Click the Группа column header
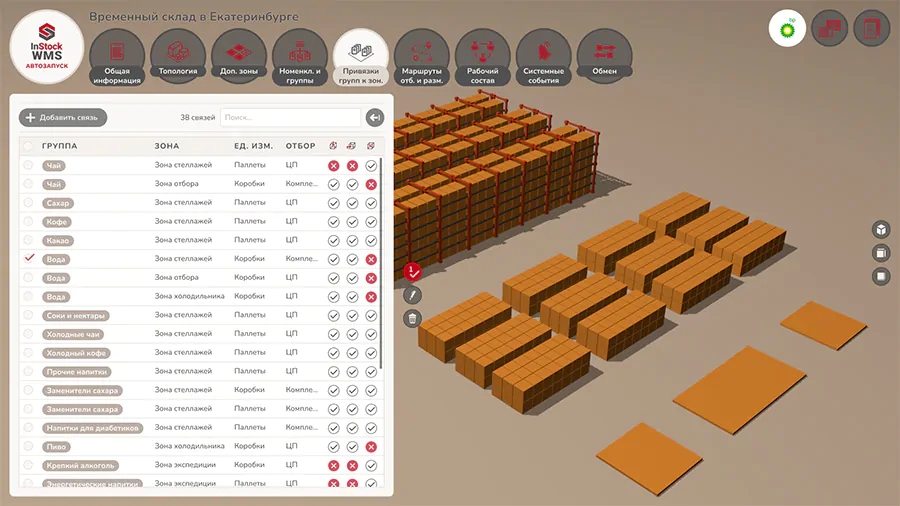Image resolution: width=900 pixels, height=506 pixels. pos(59,146)
